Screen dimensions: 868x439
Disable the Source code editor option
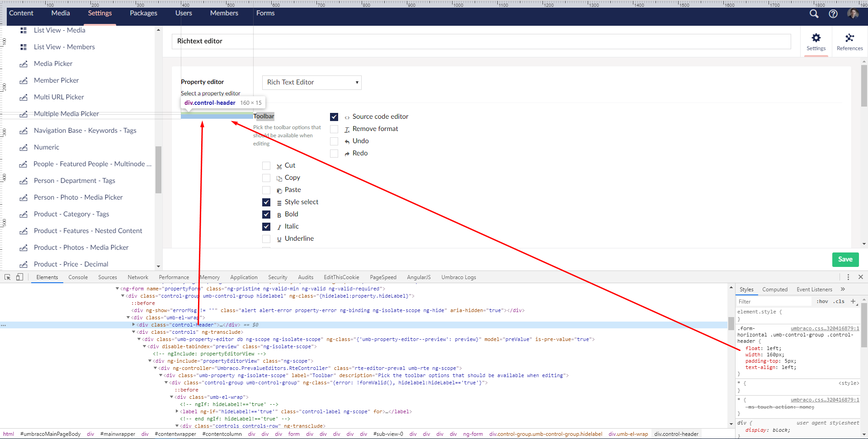click(334, 117)
